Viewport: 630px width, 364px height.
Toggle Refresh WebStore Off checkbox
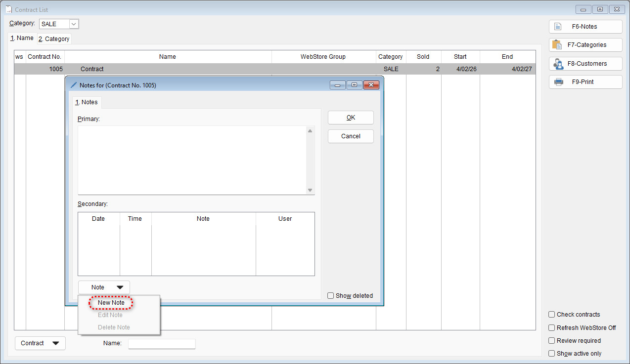pyautogui.click(x=552, y=328)
